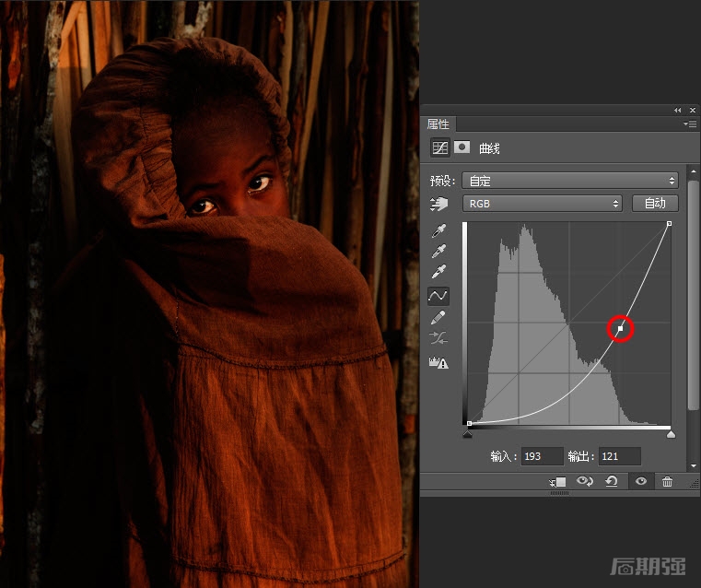This screenshot has height=588, width=701.
Task: Close the Properties panel
Action: tap(693, 110)
